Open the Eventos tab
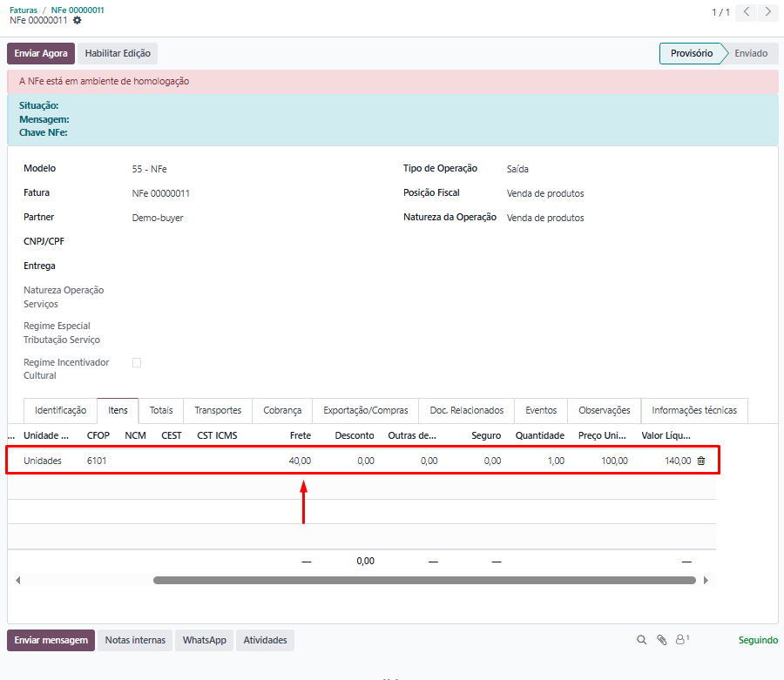 point(541,410)
